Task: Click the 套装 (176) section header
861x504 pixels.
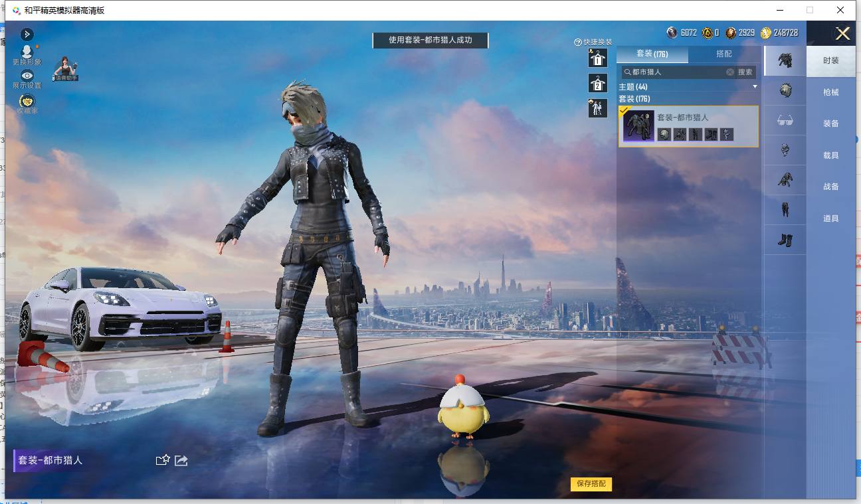Action: 634,99
